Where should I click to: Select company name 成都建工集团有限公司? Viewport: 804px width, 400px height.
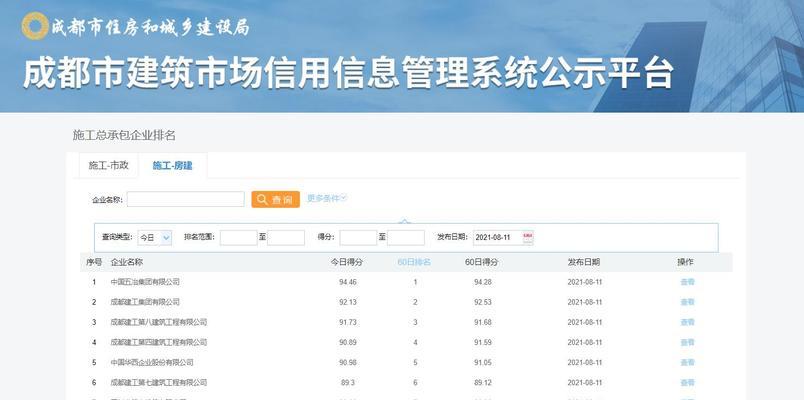(x=145, y=302)
